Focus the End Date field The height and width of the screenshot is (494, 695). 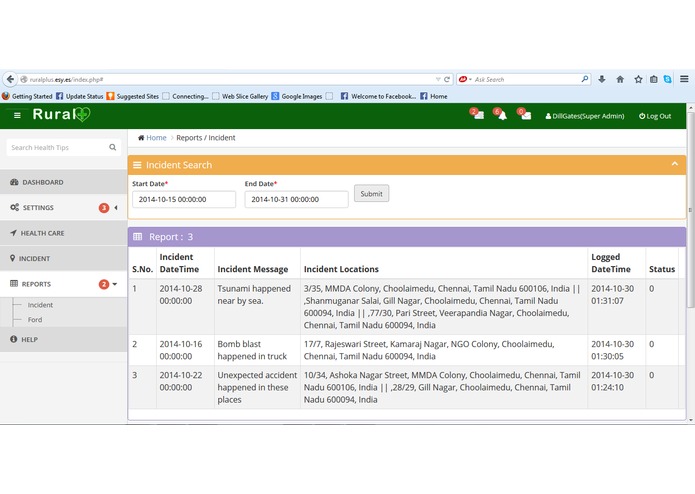pyautogui.click(x=297, y=199)
